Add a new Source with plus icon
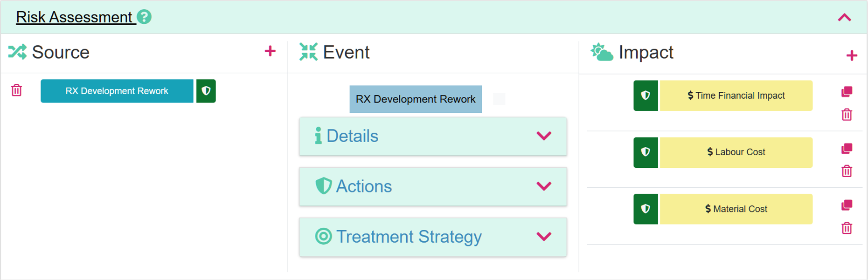 (270, 51)
